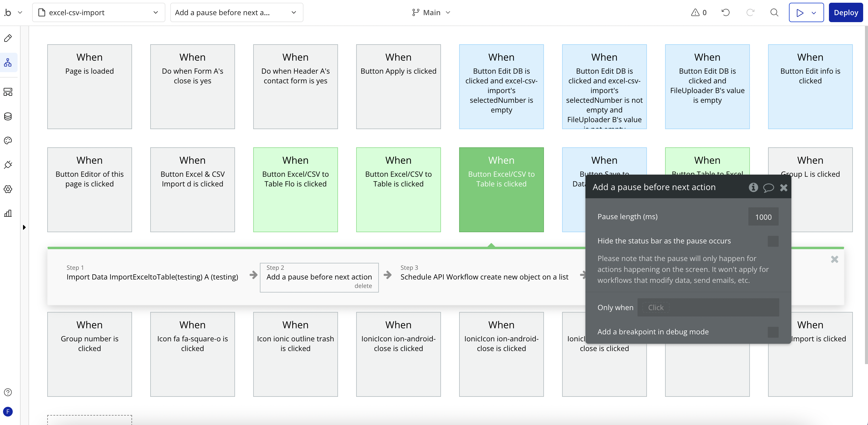Check 'Hide the status bar as the pause occurs'
The height and width of the screenshot is (425, 868).
pyautogui.click(x=773, y=241)
